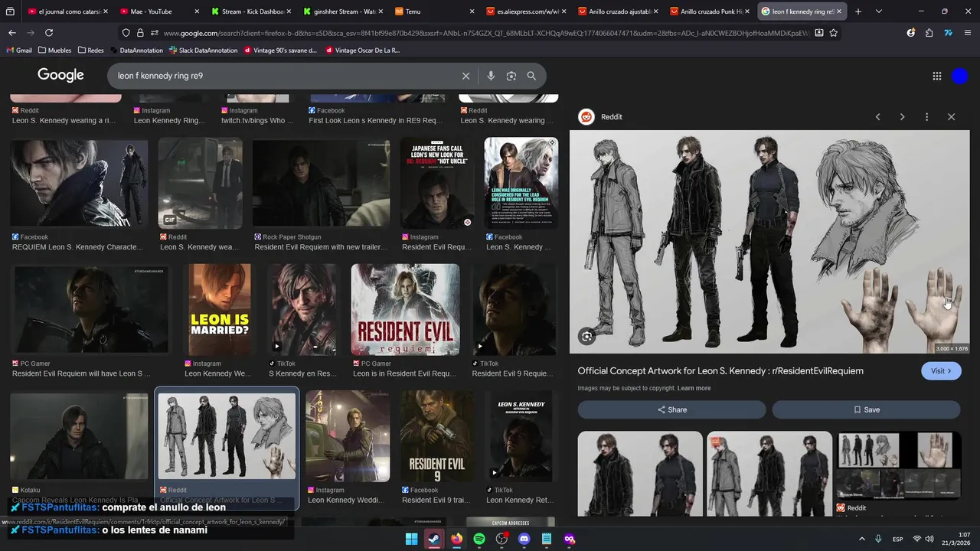Screen dimensions: 980x551
Task: Click the page URL address bar
Action: pyautogui.click(x=486, y=33)
